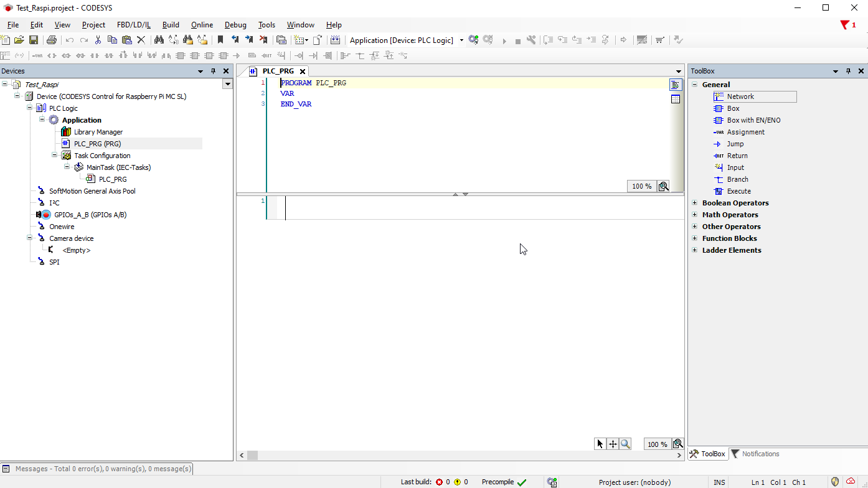
Task: Switch to the Notifications tab
Action: click(x=755, y=454)
